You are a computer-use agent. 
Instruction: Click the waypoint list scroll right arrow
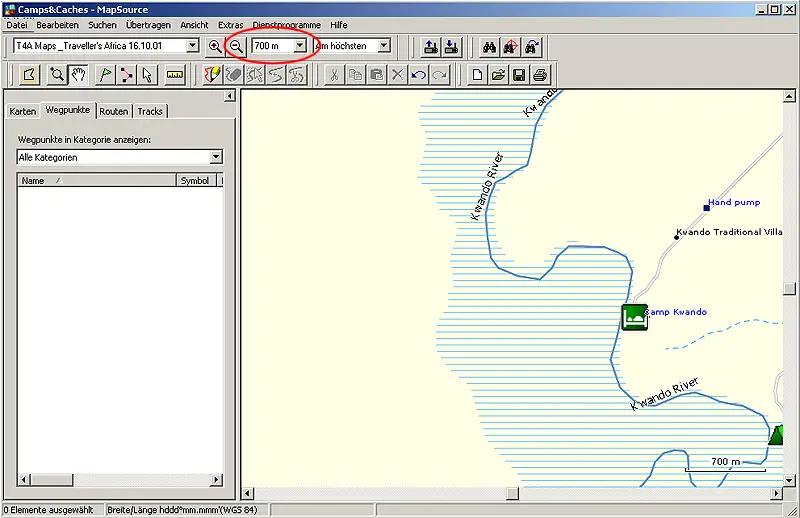click(x=217, y=479)
